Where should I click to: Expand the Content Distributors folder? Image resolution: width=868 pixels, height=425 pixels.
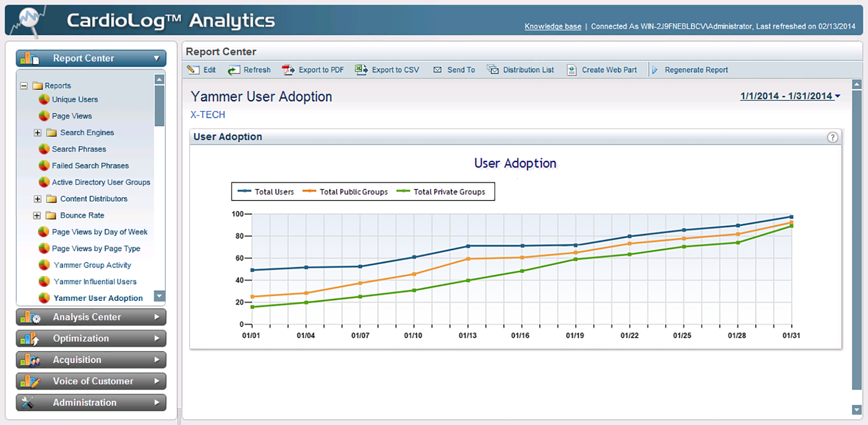click(x=38, y=199)
